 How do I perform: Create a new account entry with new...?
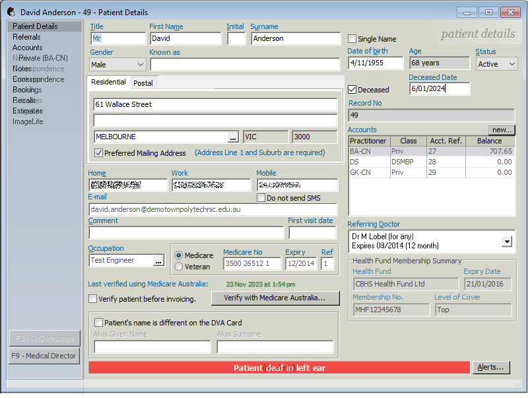pyautogui.click(x=501, y=129)
